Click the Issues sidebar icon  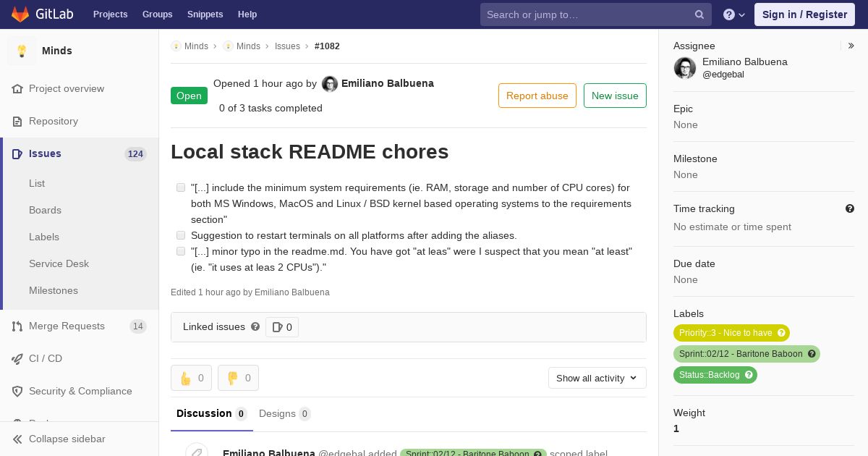point(17,153)
